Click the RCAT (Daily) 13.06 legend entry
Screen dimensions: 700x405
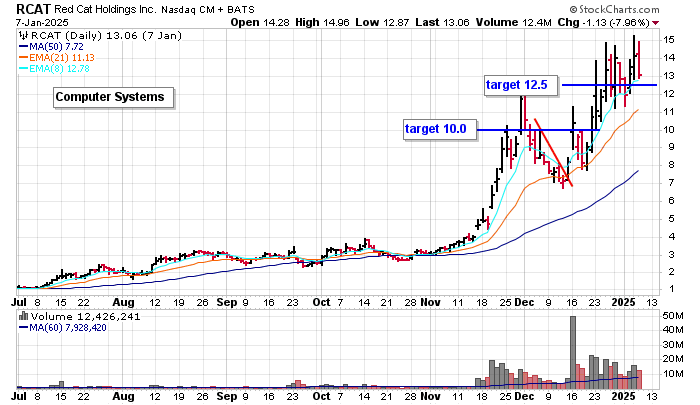coord(105,36)
